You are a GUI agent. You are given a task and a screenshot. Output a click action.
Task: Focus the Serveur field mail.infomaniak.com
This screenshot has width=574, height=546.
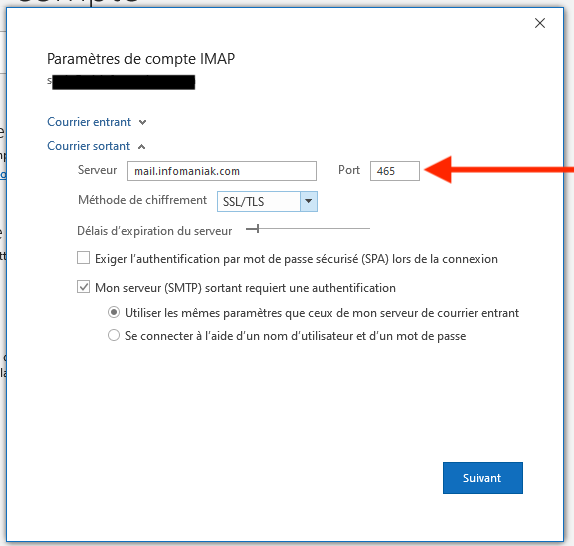[222, 171]
